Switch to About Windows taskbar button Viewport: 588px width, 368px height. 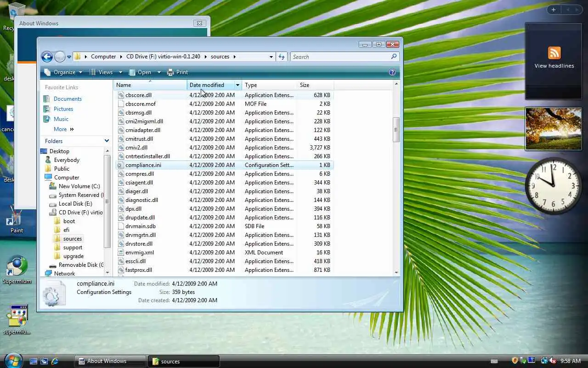[x=110, y=361]
